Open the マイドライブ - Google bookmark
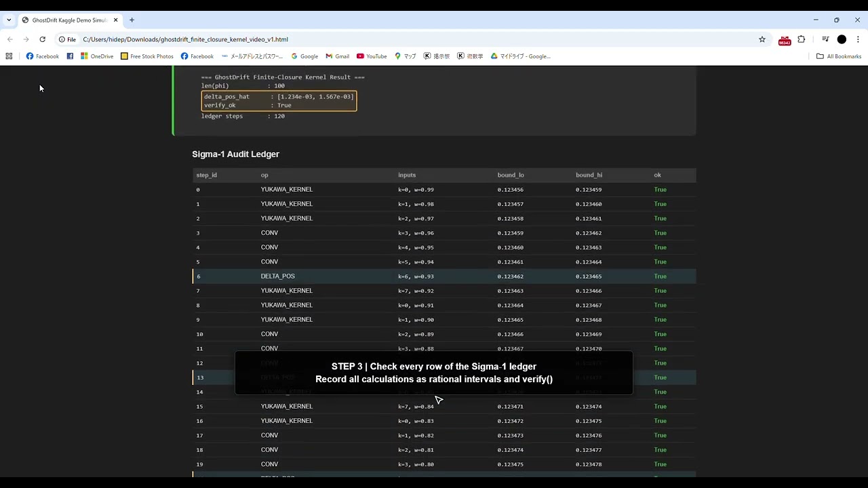Image resolution: width=868 pixels, height=488 pixels. click(521, 56)
